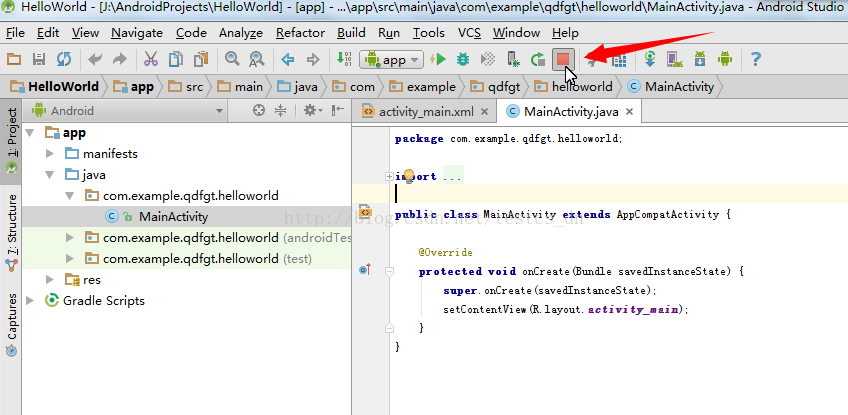This screenshot has height=415, width=848.
Task: Open the Refactor menu
Action: point(300,33)
